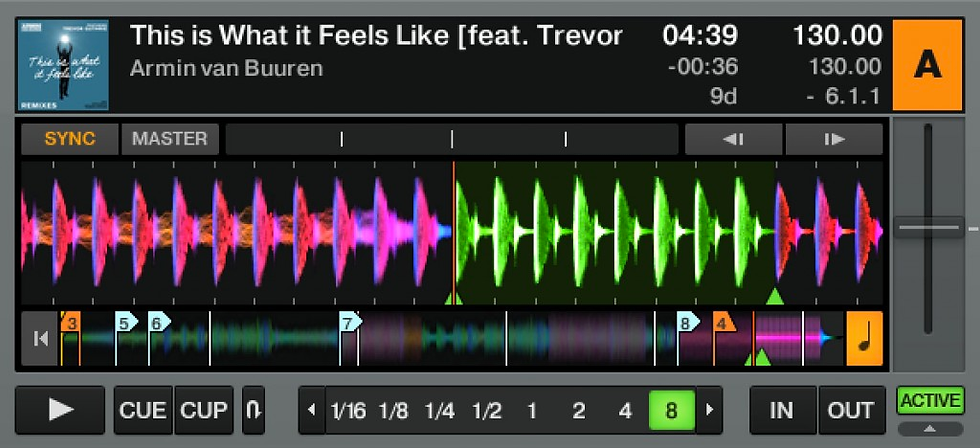The width and height of the screenshot is (980, 448).
Task: Nudge tempo down with left bend arrow
Action: pyautogui.click(x=733, y=139)
